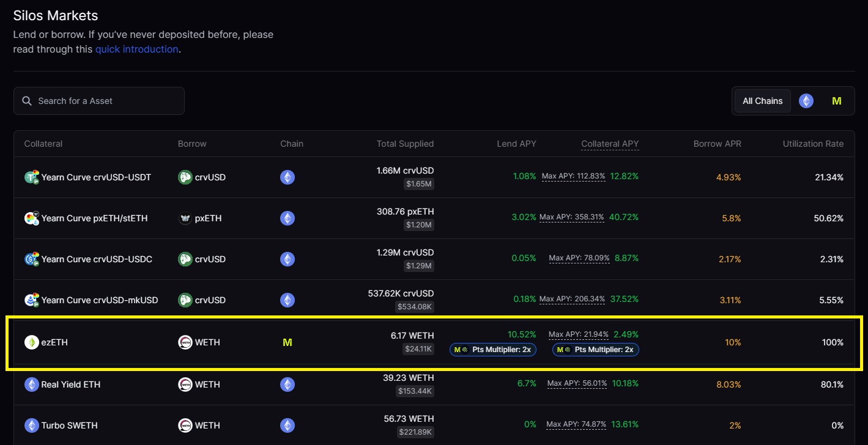
Task: Click the crvUSD borrow icon in crvUSD-USDT row
Action: (x=185, y=177)
